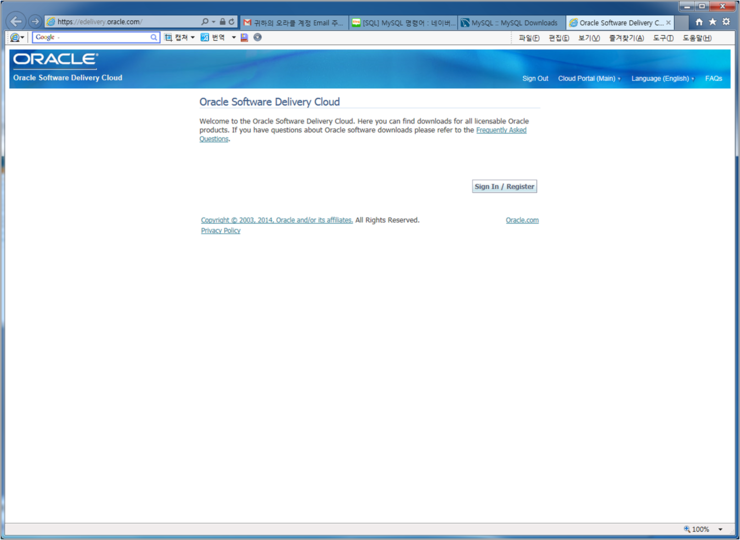Close the Oracle Software Delivery tab
This screenshot has height=540, width=740.
pos(668,23)
